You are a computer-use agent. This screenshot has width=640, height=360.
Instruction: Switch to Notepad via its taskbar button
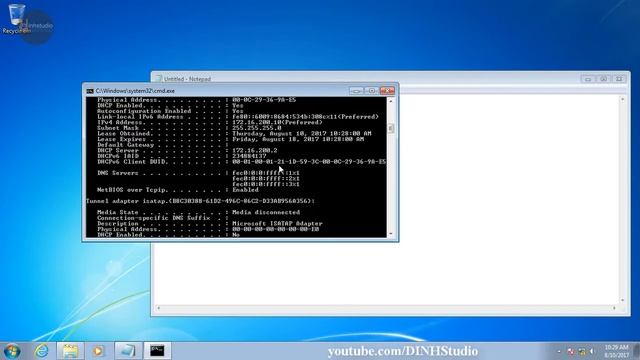coord(128,351)
